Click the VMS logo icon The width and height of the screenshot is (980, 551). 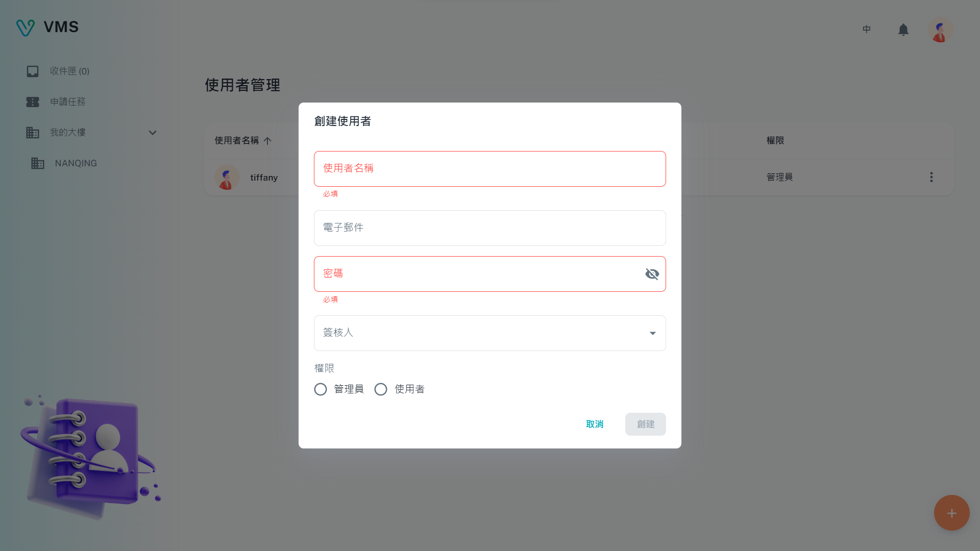(25, 28)
